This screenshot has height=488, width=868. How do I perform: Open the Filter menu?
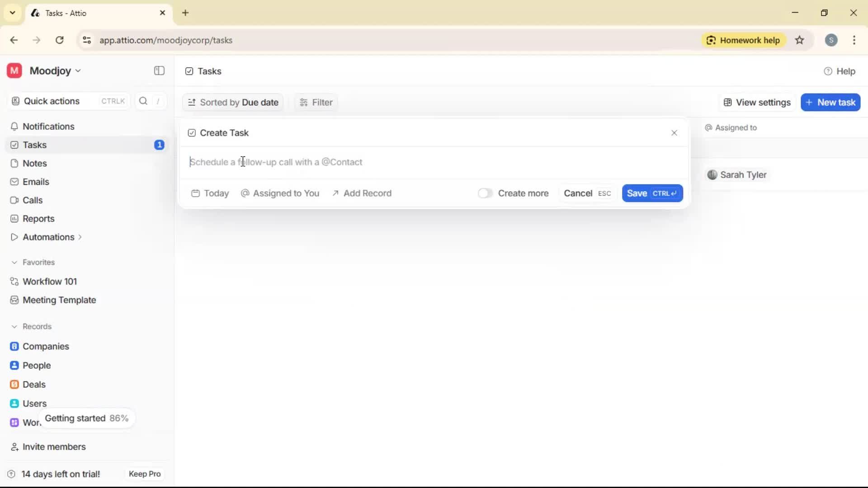pos(315,102)
